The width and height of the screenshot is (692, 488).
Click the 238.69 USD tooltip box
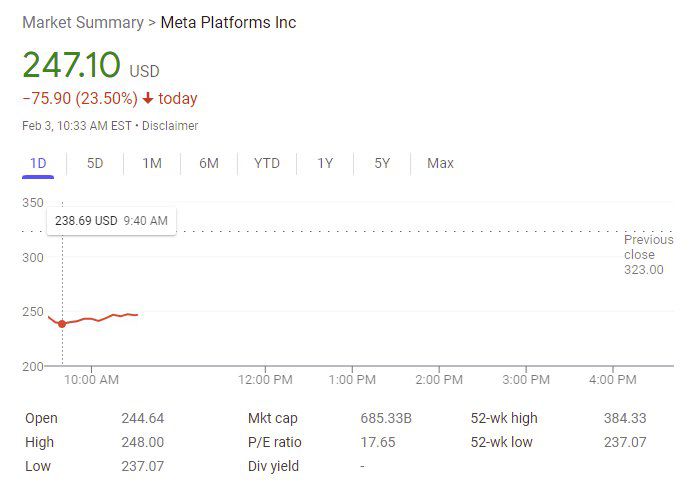(x=111, y=220)
